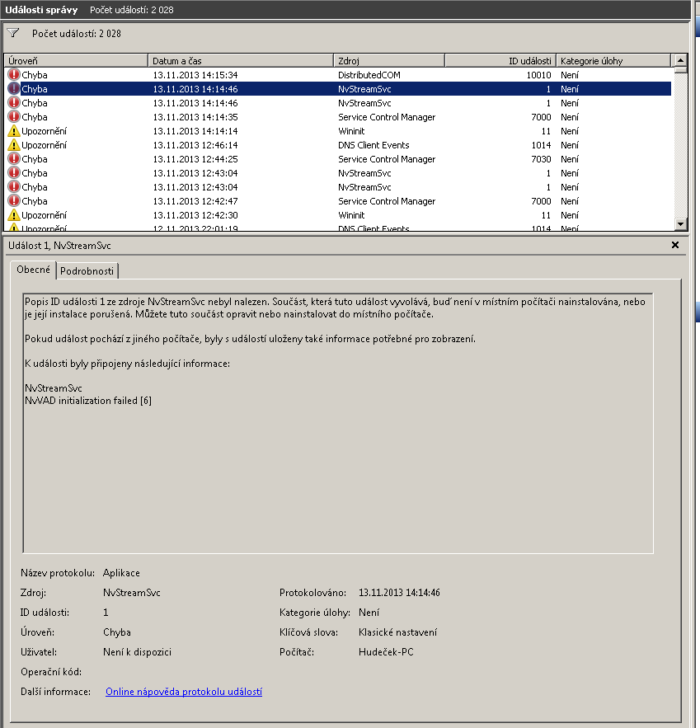Click error icon of the selected NvStreamSvc row
Viewport: 700px width, 728px height.
tap(14, 89)
